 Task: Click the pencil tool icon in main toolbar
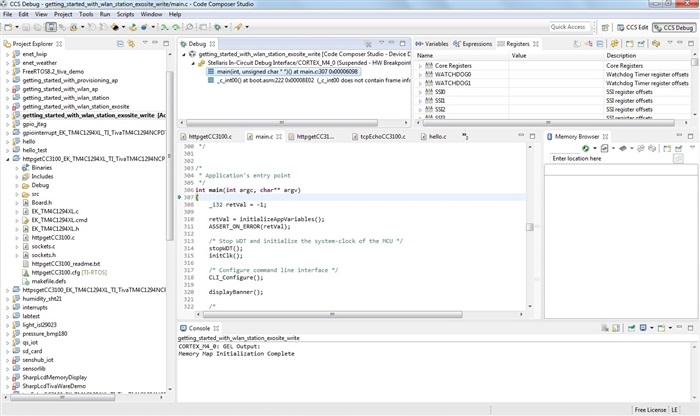point(238,27)
